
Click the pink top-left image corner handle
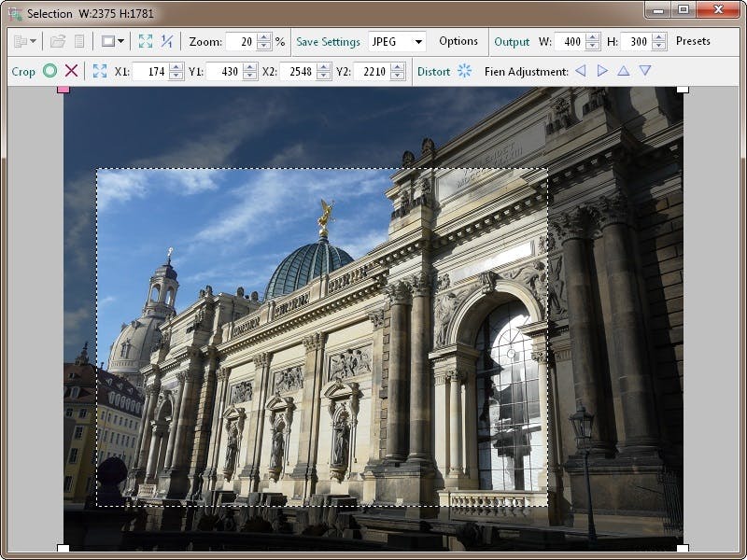(x=63, y=88)
